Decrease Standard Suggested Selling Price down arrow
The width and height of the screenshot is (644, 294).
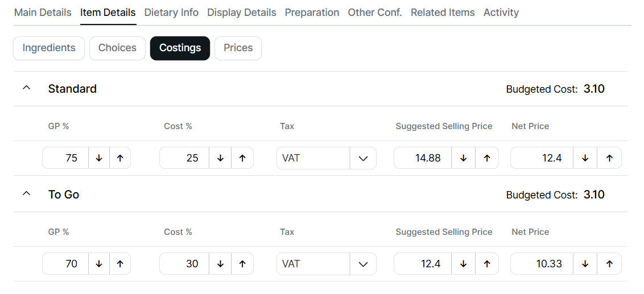(463, 158)
